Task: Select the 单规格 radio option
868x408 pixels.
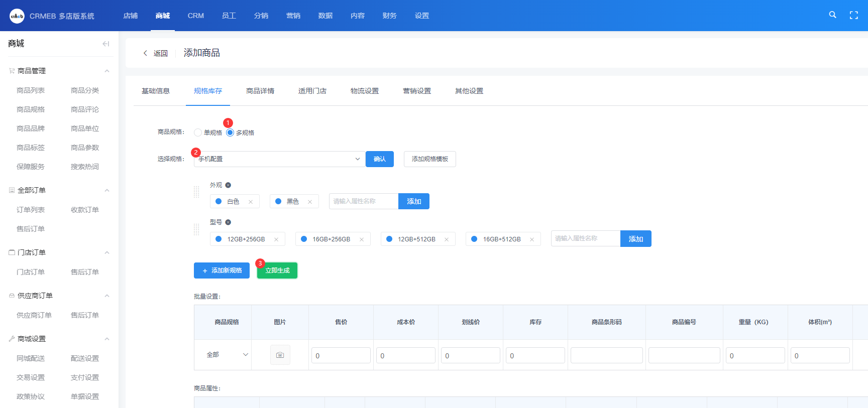Action: 198,132
